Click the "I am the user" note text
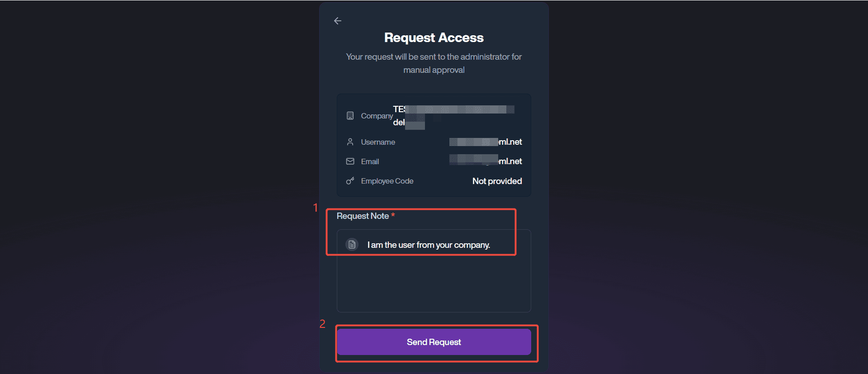This screenshot has height=374, width=868. 429,245
